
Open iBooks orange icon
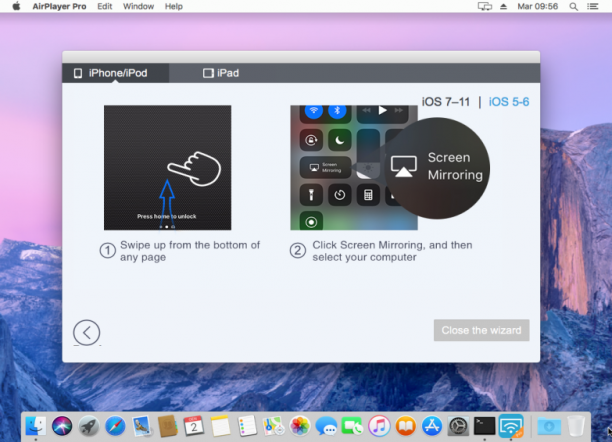[x=406, y=426]
